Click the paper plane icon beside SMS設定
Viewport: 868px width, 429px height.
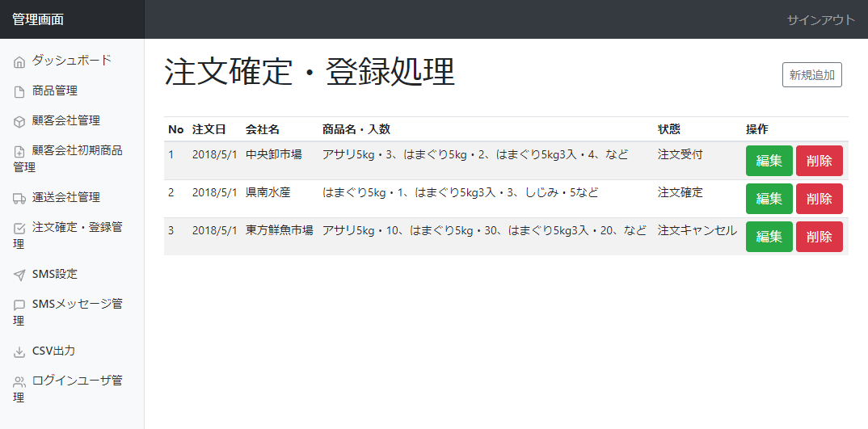coord(19,275)
